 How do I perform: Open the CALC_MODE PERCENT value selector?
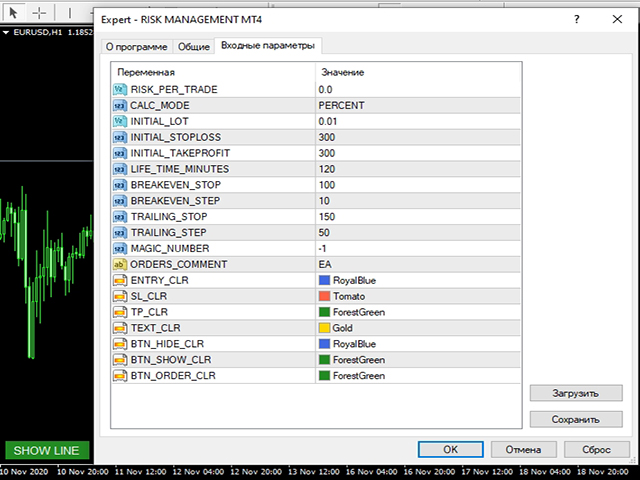coord(418,105)
